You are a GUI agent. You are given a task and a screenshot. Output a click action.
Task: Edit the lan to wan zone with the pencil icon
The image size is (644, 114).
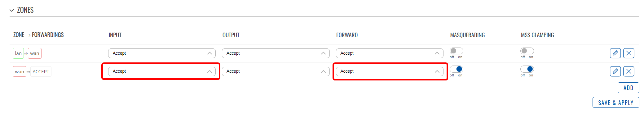pyautogui.click(x=615, y=53)
